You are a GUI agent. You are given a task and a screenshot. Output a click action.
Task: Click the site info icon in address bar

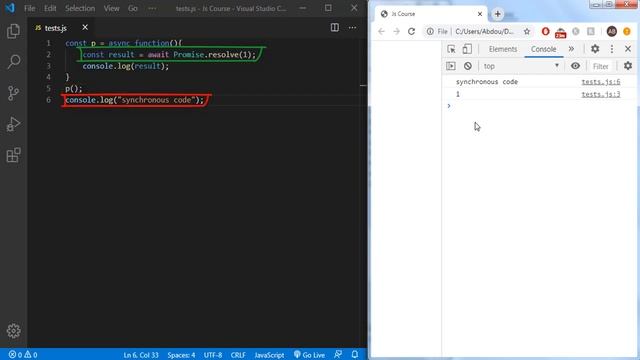click(x=430, y=31)
